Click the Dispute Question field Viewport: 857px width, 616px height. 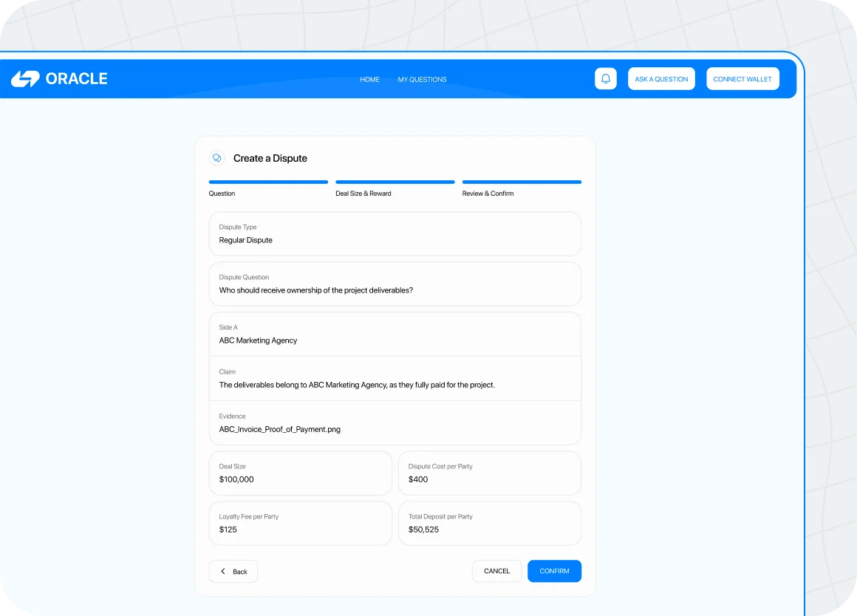pos(395,284)
